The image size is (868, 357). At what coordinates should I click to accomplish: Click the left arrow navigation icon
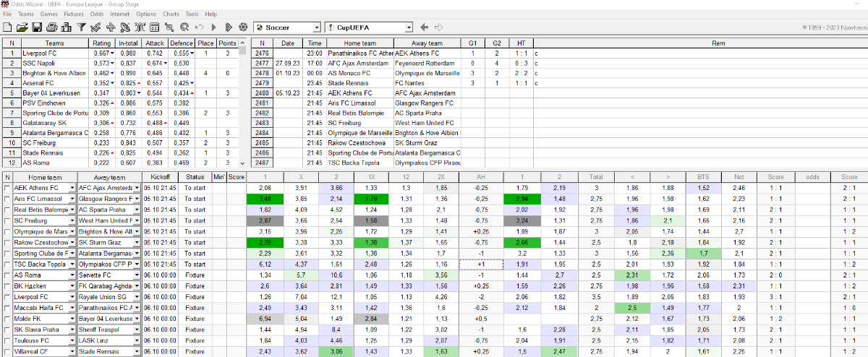[x=424, y=27]
